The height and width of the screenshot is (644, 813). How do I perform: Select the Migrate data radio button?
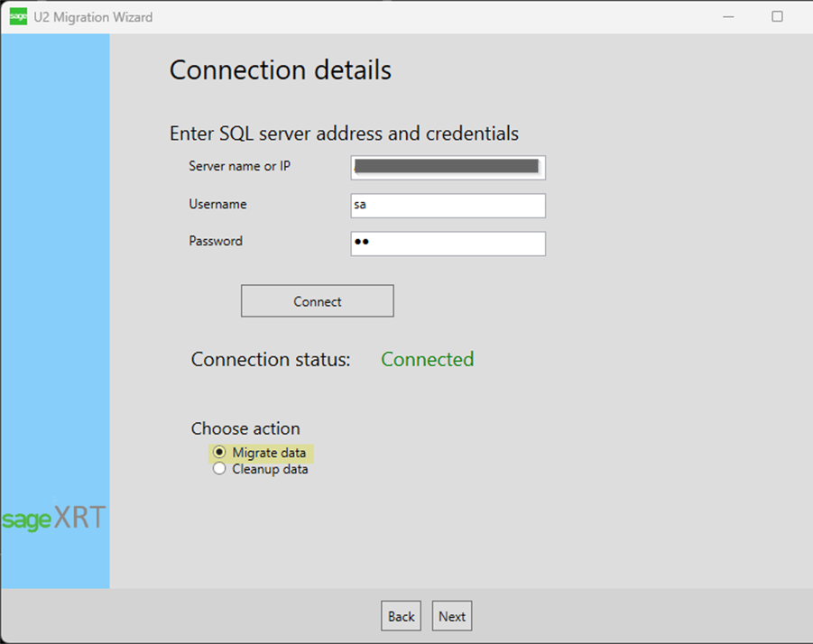(x=219, y=453)
